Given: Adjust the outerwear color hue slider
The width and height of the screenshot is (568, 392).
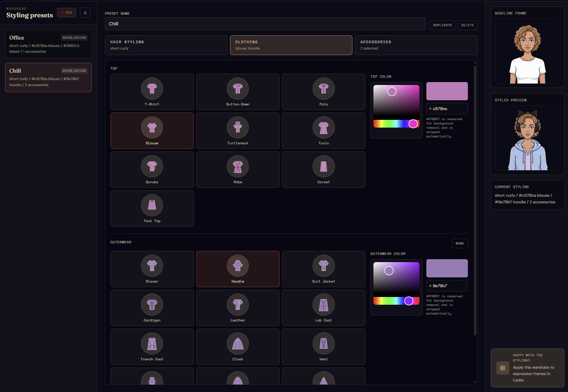Looking at the screenshot, I should 396,301.
